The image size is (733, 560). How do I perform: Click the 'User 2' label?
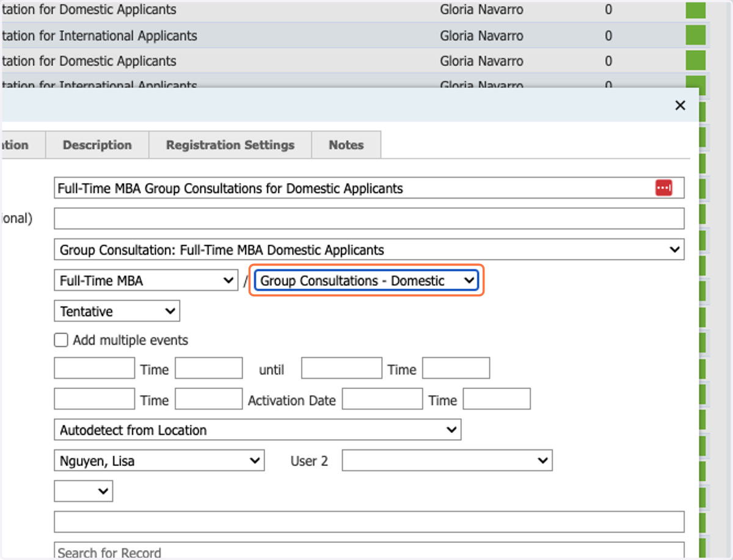point(309,461)
